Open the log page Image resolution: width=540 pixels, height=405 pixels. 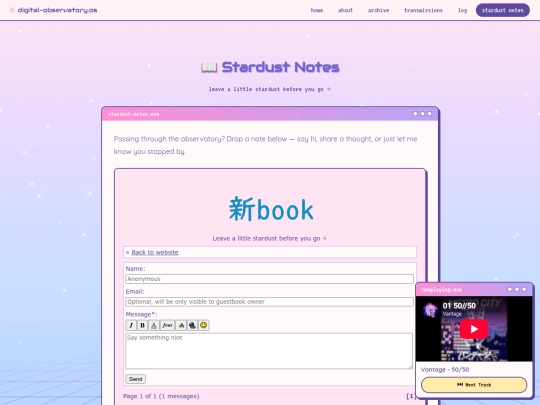(463, 10)
